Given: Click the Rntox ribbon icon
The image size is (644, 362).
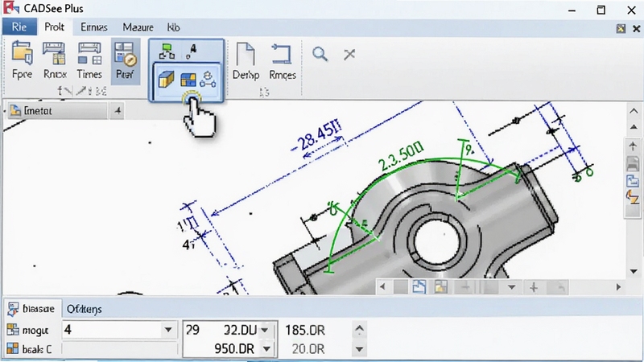Looking at the screenshot, I should (x=55, y=54).
